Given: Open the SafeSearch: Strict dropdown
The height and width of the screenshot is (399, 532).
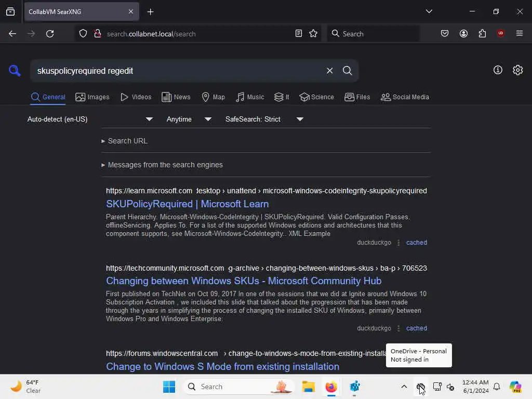Looking at the screenshot, I should tap(264, 119).
